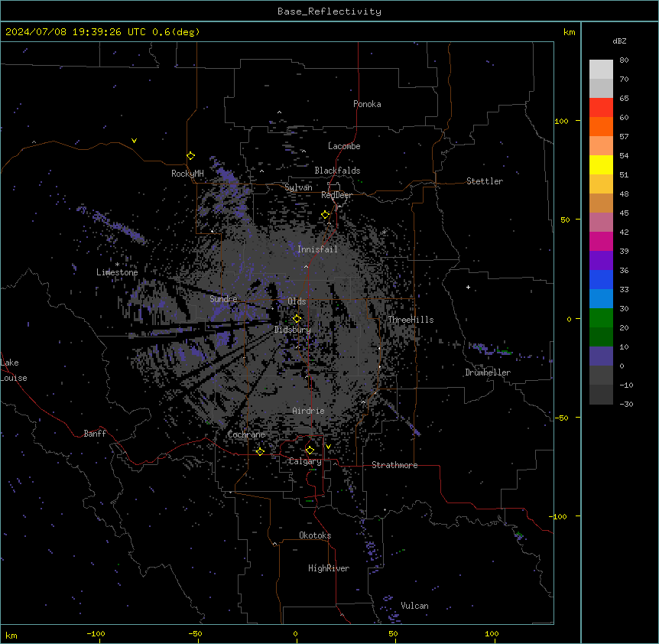Click the Blackfalds label on map
This screenshot has height=644, width=659.
[337, 171]
